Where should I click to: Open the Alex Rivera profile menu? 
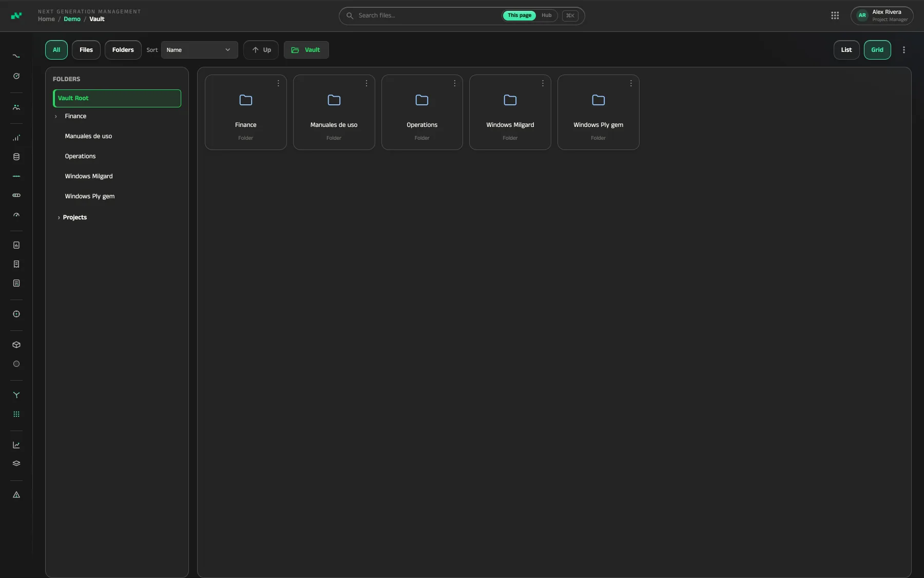tap(882, 15)
